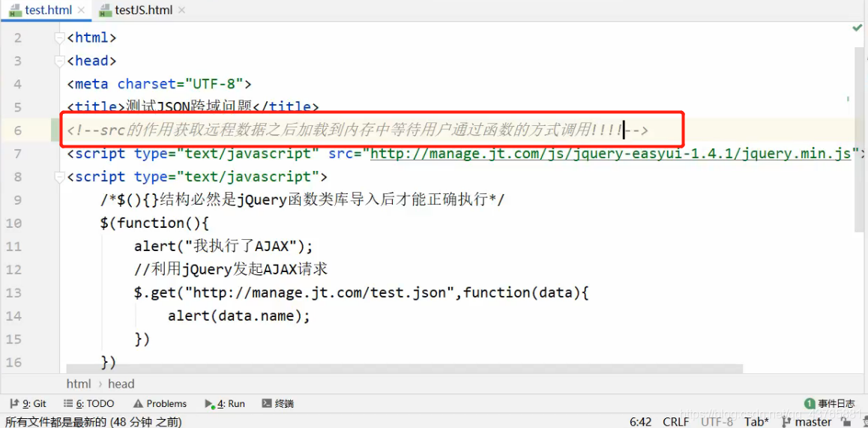Open the 终端 terminal tool window

coord(277,403)
